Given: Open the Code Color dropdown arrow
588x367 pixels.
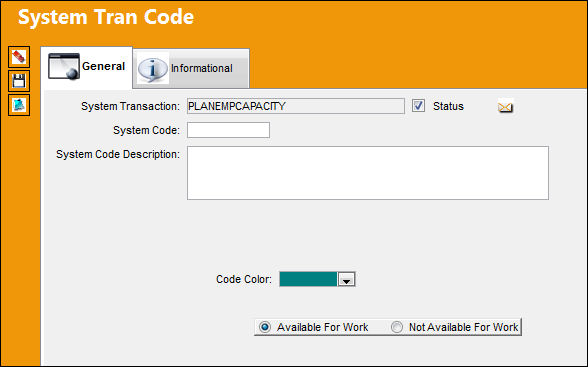Looking at the screenshot, I should pos(346,279).
